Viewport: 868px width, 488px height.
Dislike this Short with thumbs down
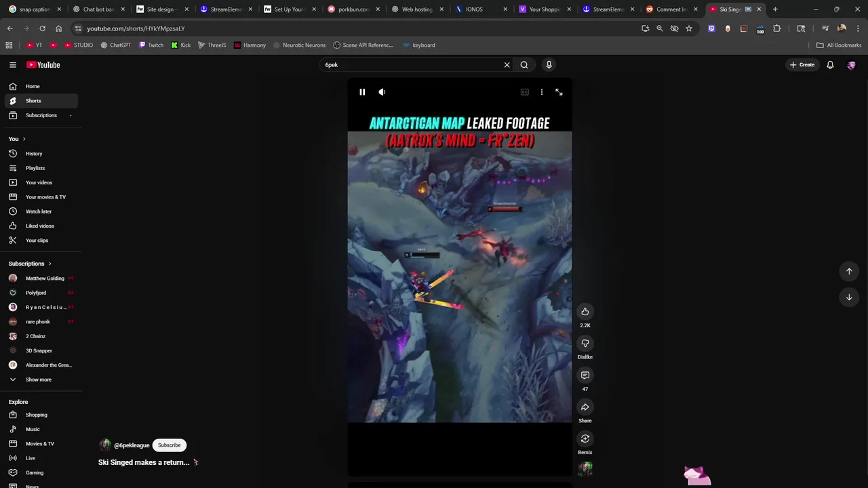click(x=585, y=343)
